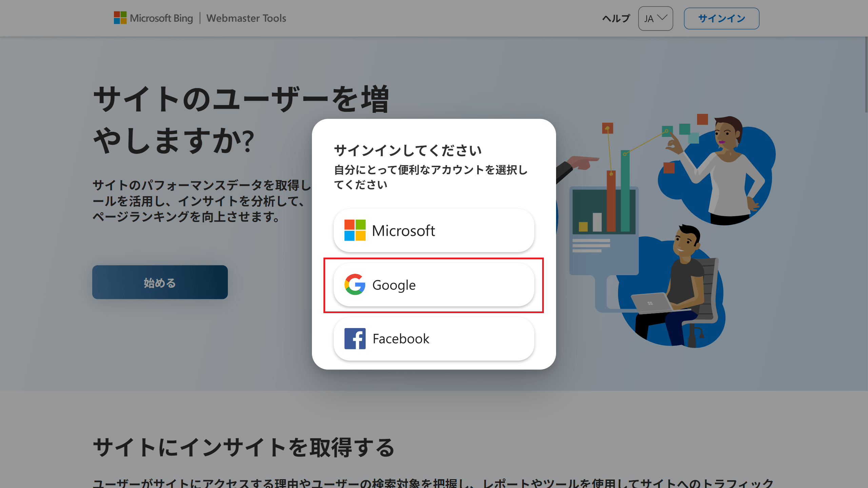This screenshot has width=868, height=488.
Task: Click the headline サイトのユーザーを増やしますか?
Action: pos(241,119)
